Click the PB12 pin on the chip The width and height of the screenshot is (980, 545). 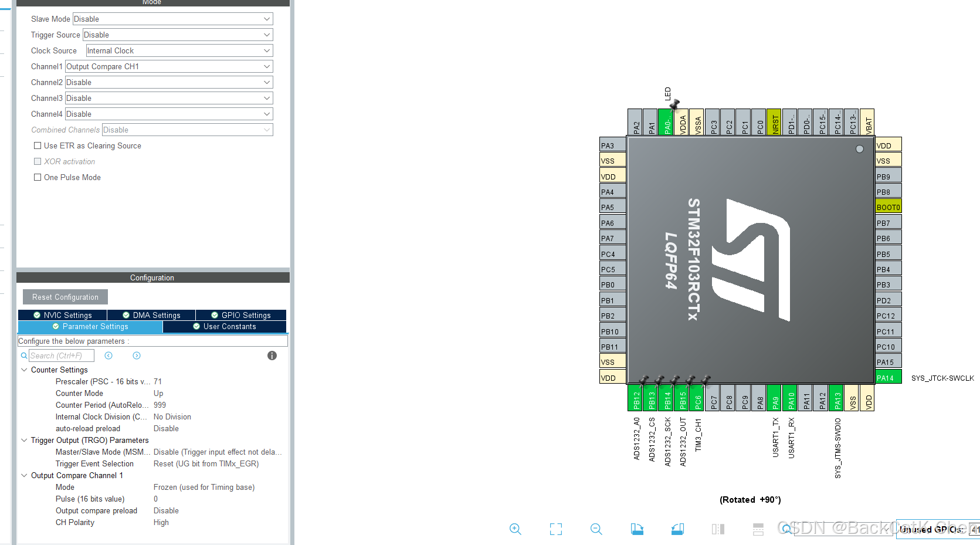[636, 398]
